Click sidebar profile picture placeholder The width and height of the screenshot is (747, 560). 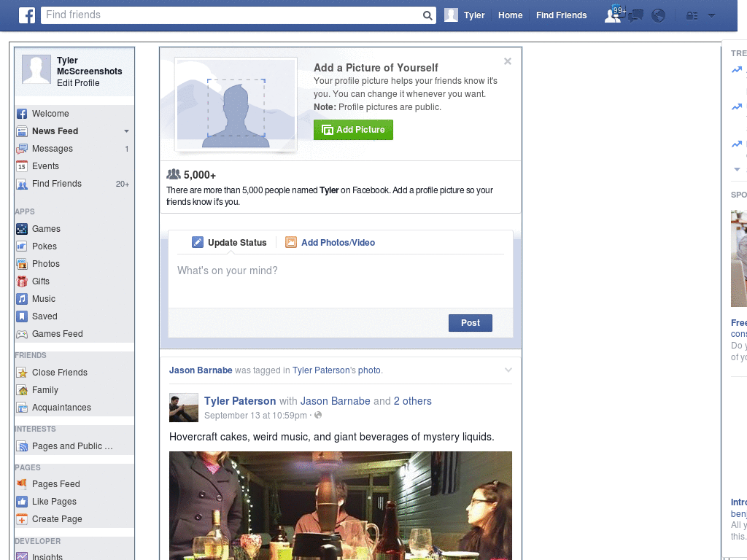click(x=36, y=69)
